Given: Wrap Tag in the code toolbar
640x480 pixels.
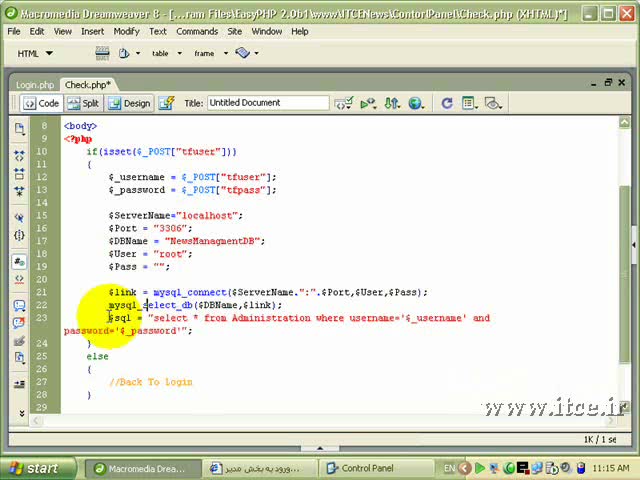Looking at the screenshot, I should pyautogui.click(x=19, y=340).
